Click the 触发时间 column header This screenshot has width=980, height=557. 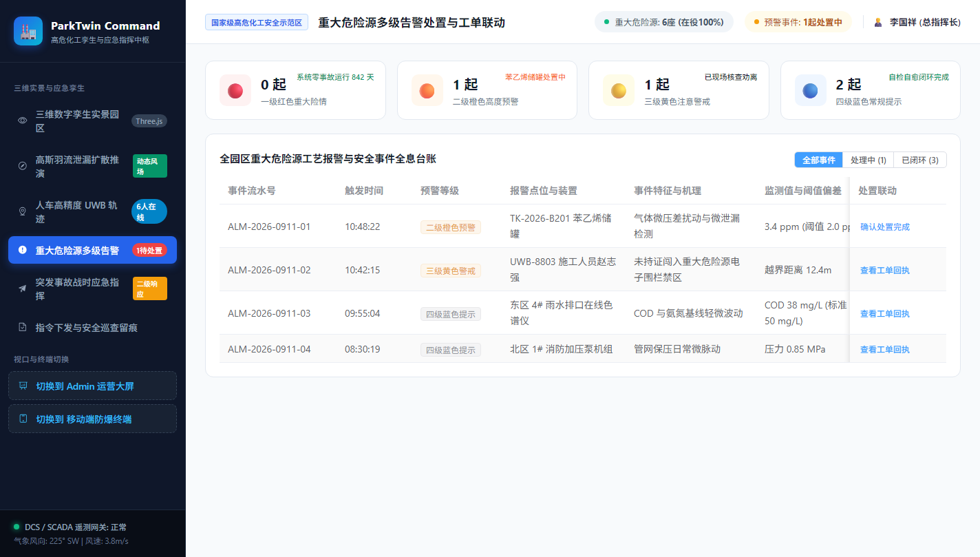click(364, 191)
